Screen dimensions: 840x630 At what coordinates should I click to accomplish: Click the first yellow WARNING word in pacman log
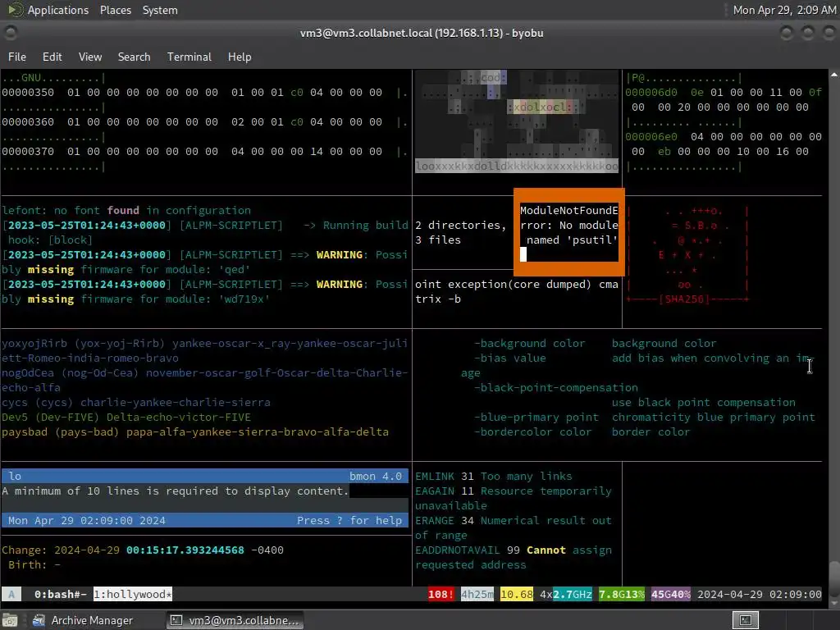pyautogui.click(x=339, y=255)
